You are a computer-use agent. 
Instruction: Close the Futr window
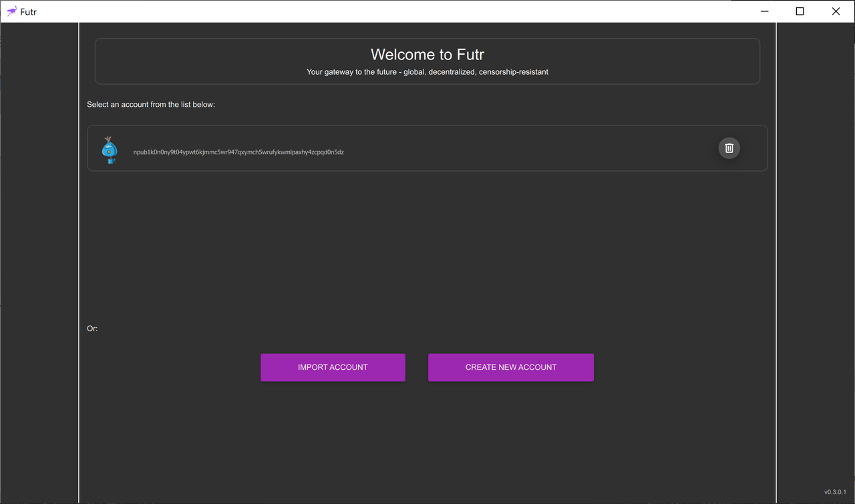point(836,11)
